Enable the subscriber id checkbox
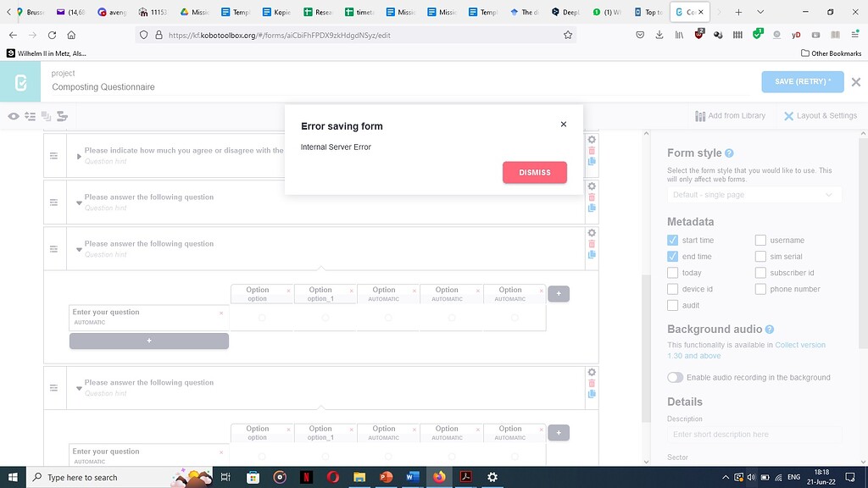This screenshot has width=868, height=488. pos(760,273)
